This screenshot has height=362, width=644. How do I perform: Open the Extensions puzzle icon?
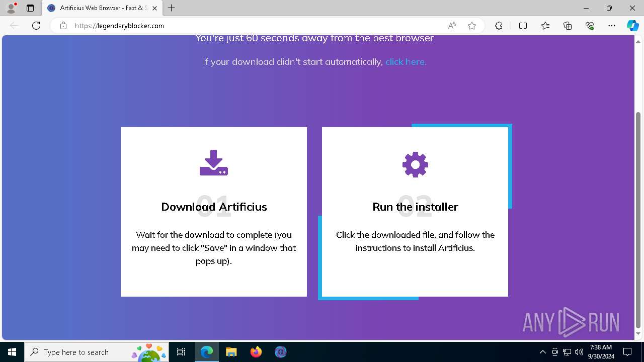pyautogui.click(x=499, y=26)
